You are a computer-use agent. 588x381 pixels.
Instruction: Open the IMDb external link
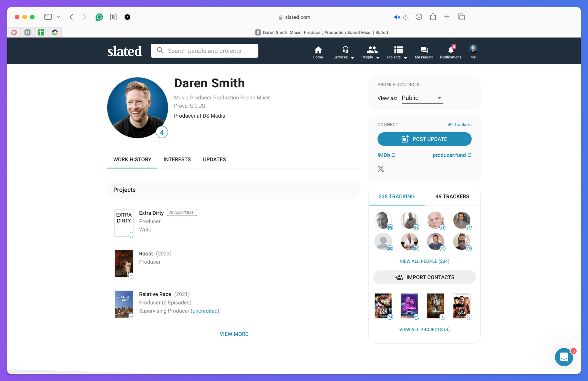point(386,155)
